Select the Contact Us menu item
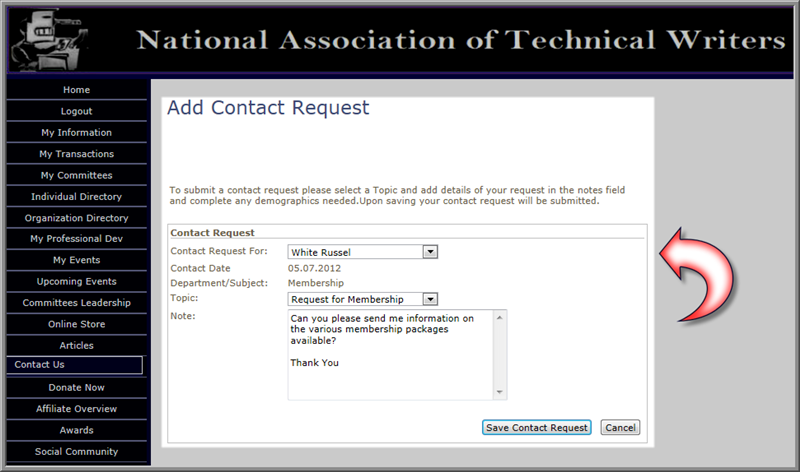Image resolution: width=800 pixels, height=472 pixels. coord(74,365)
